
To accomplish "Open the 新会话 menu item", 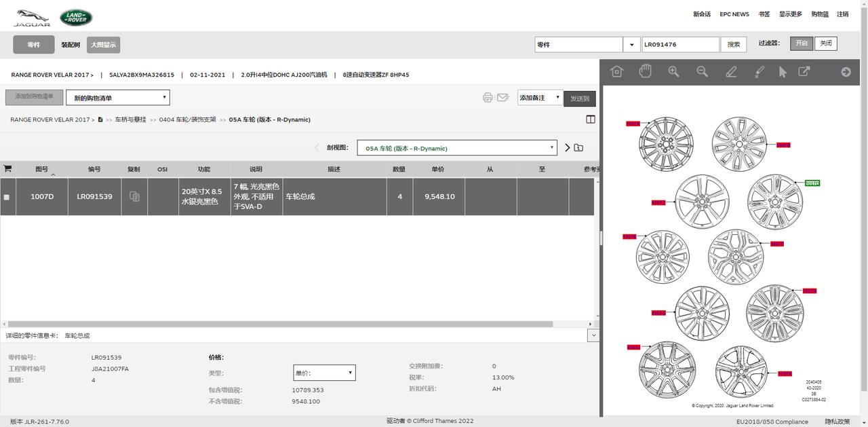I will tap(702, 14).
